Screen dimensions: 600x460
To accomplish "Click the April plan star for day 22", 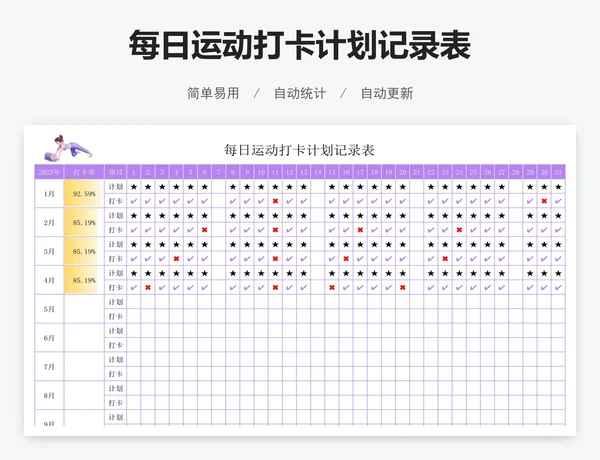I will pyautogui.click(x=431, y=273).
